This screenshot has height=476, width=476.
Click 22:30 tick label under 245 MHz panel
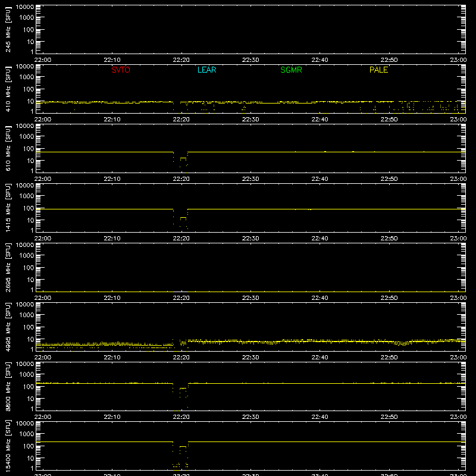(x=250, y=60)
